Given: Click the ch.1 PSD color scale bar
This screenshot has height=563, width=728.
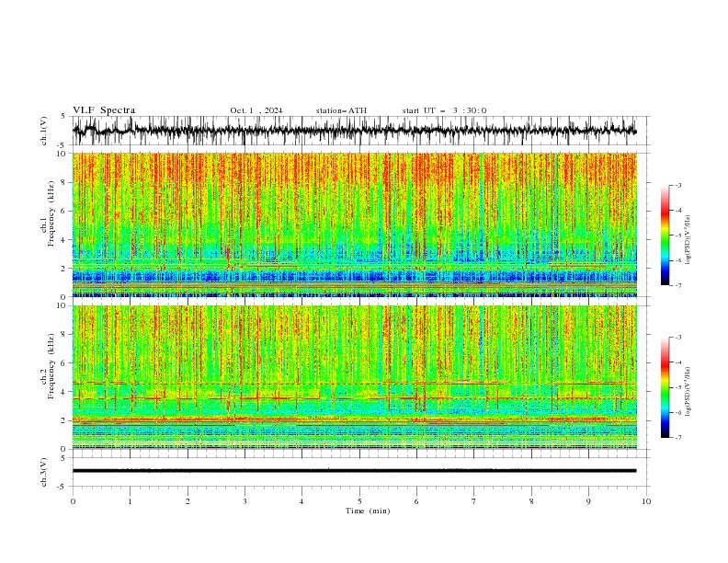Looking at the screenshot, I should (x=665, y=236).
